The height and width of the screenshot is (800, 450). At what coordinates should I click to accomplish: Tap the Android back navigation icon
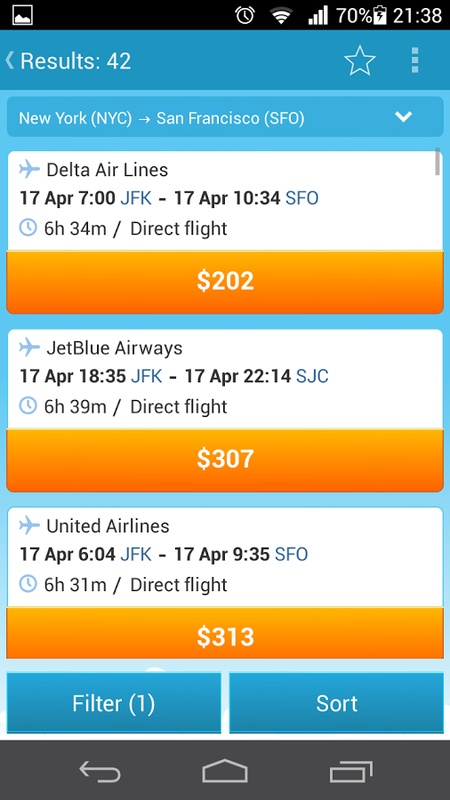click(x=100, y=771)
